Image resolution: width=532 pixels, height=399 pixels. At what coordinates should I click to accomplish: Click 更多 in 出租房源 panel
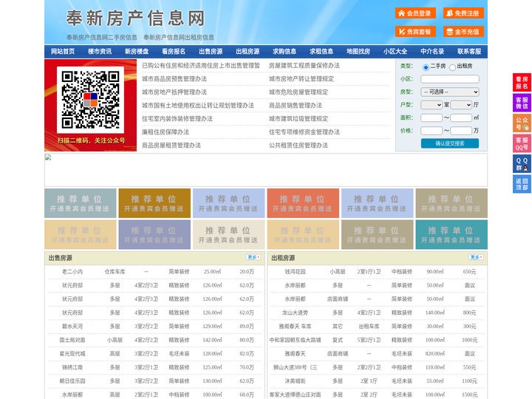point(476,258)
